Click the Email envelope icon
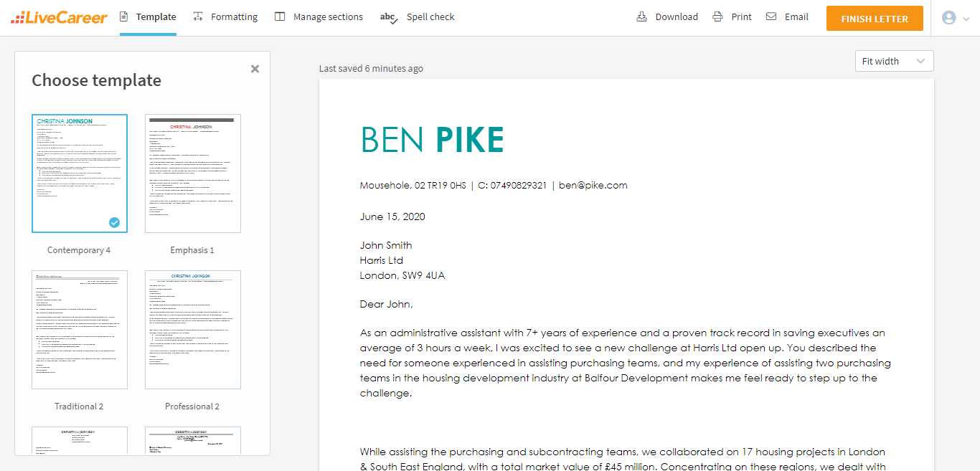This screenshot has height=471, width=980. pos(771,16)
